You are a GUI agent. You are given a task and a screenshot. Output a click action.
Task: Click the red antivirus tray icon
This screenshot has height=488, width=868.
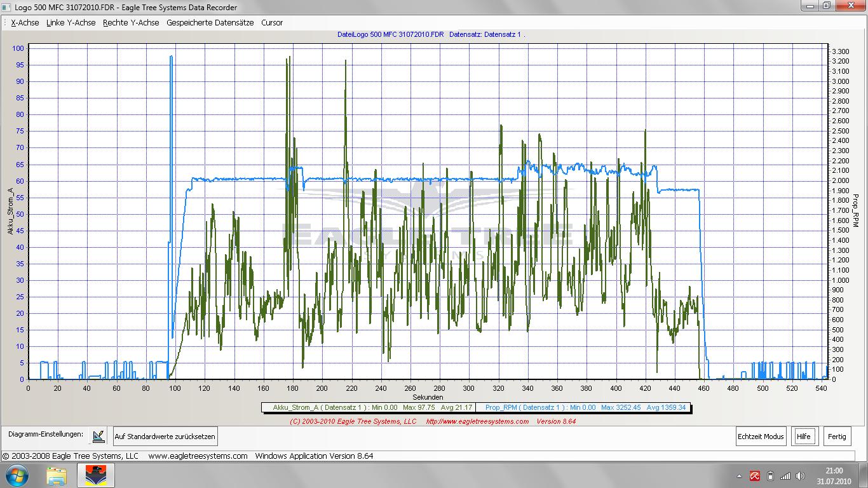pyautogui.click(x=755, y=476)
